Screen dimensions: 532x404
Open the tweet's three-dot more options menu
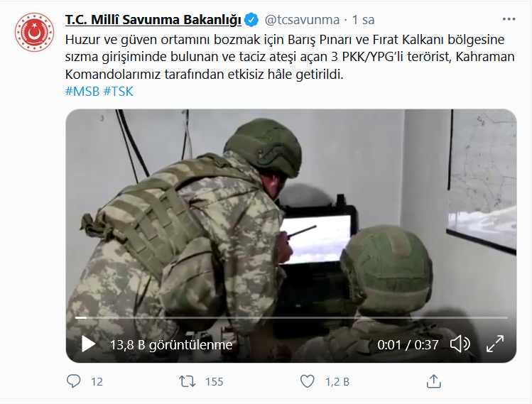(509, 19)
